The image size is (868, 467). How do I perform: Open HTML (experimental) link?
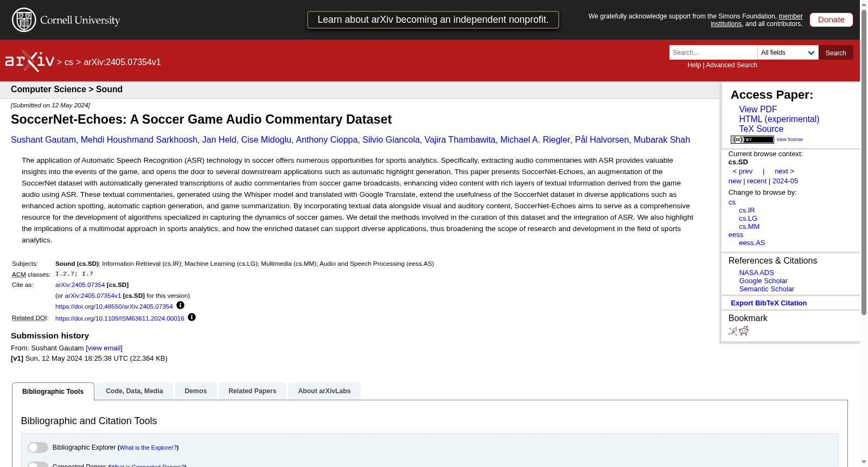779,119
